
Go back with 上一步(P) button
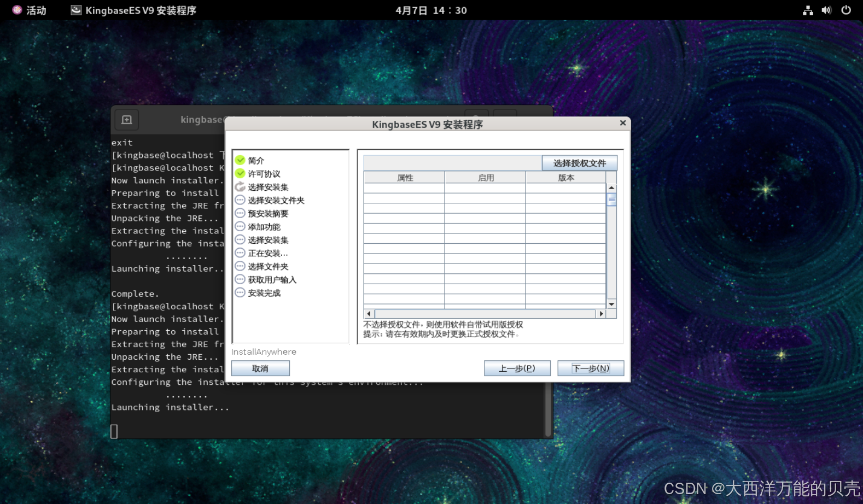[x=517, y=368]
